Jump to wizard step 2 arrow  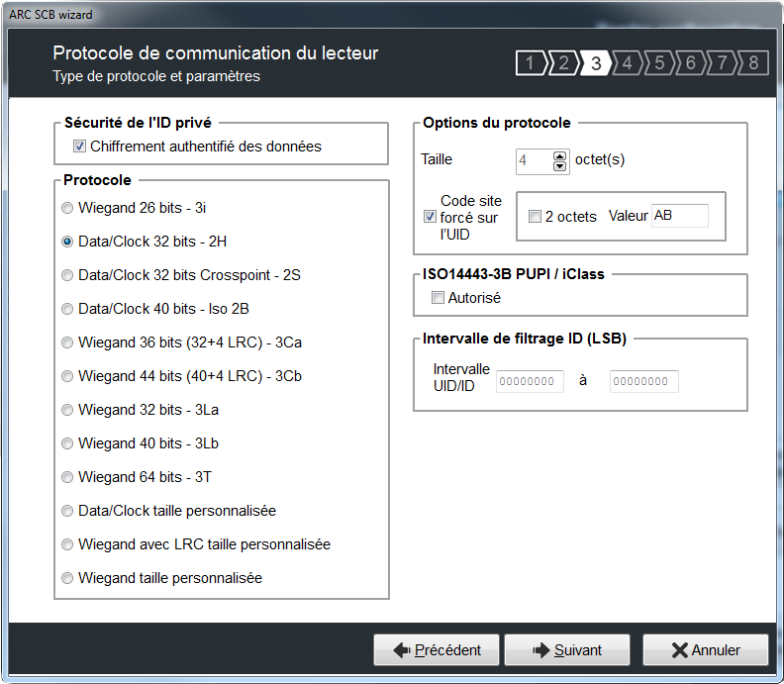[x=561, y=64]
